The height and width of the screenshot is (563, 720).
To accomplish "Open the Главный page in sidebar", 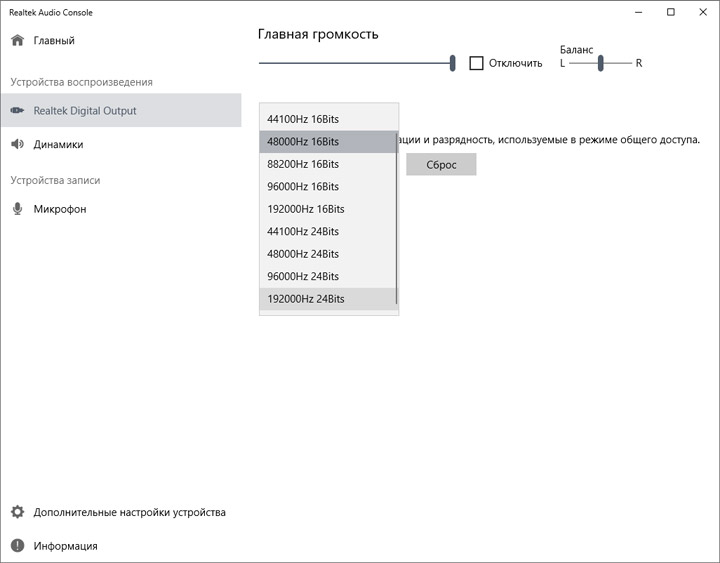I will (x=54, y=41).
